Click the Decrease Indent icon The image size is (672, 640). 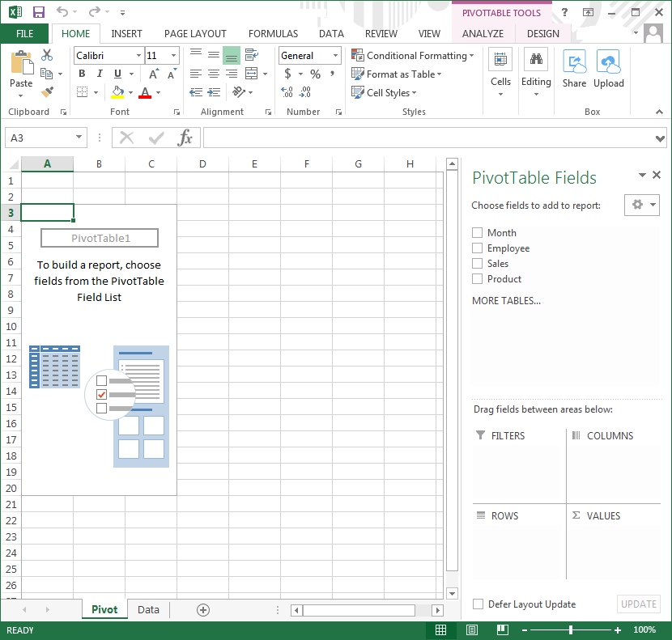196,92
